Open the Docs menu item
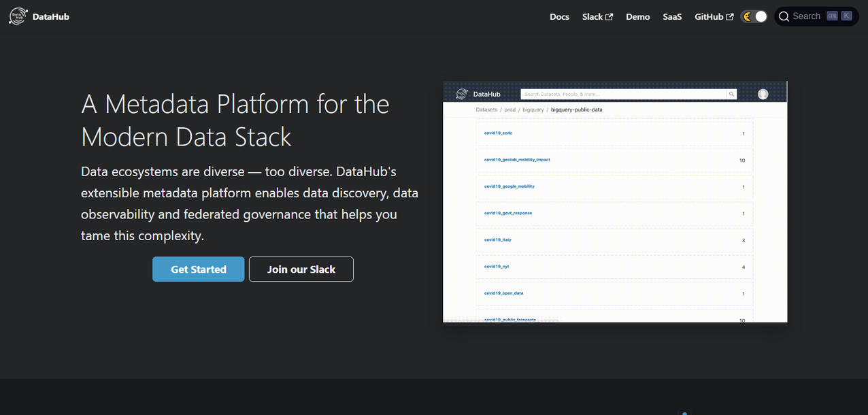This screenshot has width=868, height=415. pyautogui.click(x=559, y=16)
